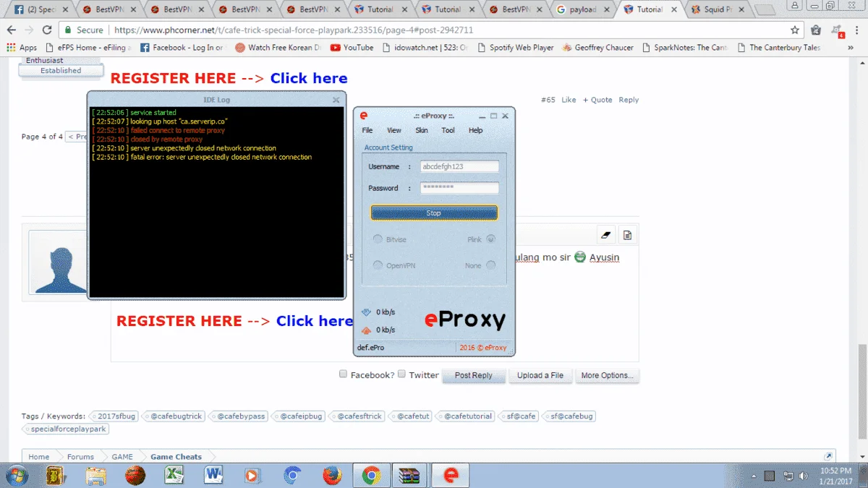Open Apps bookmarks shortcut
This screenshot has height=488, width=868.
coord(22,48)
